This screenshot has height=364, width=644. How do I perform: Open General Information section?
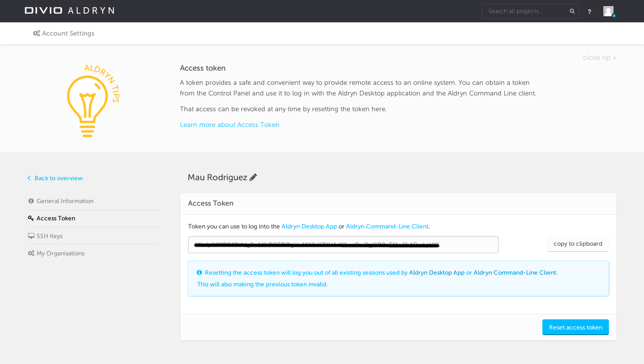tap(94, 201)
